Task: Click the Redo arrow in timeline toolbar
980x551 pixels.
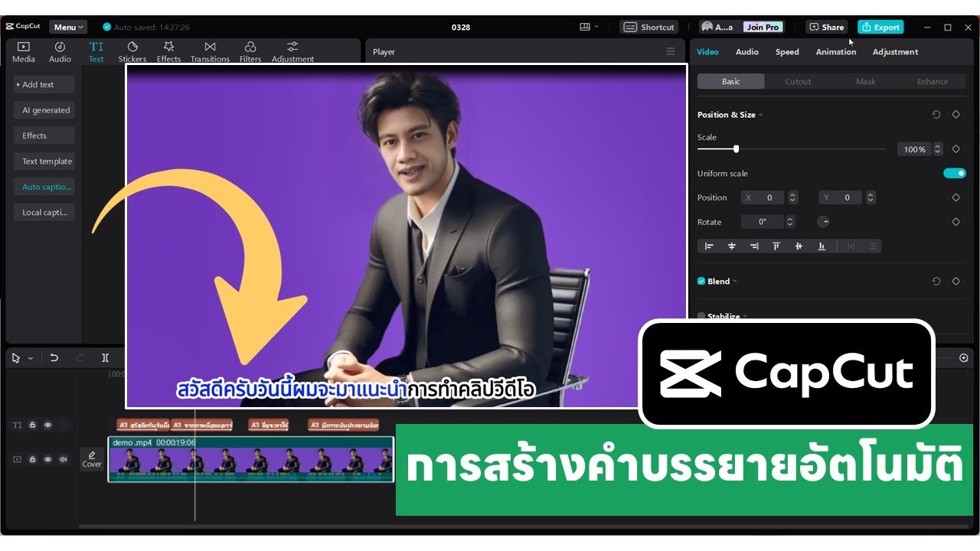Action: tap(80, 357)
